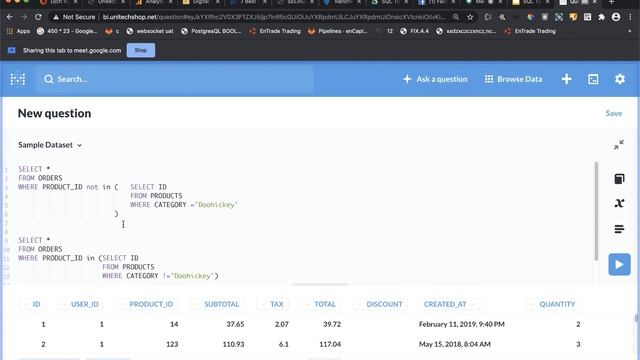Show more bookmarks chevron
640x360 pixels.
click(629, 31)
